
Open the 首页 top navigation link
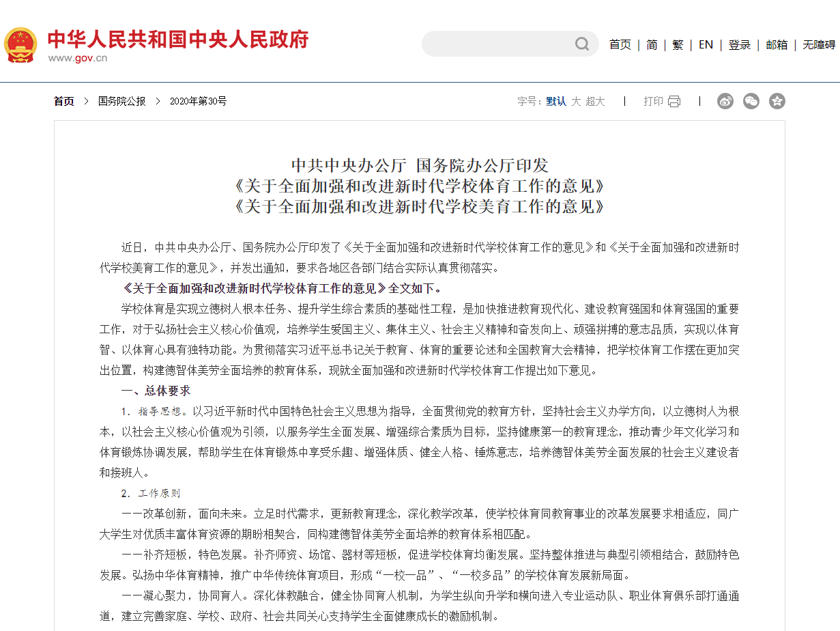pos(620,44)
